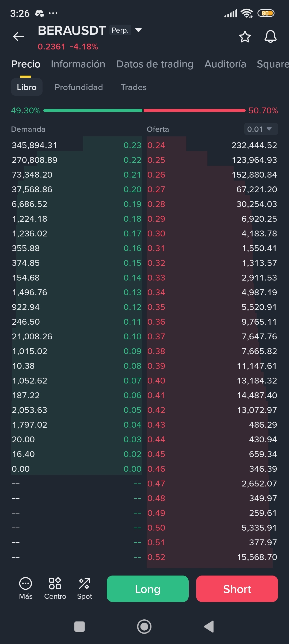Screen dimensions: 289x644
Task: Tap Android home circle button
Action: [x=144, y=627]
